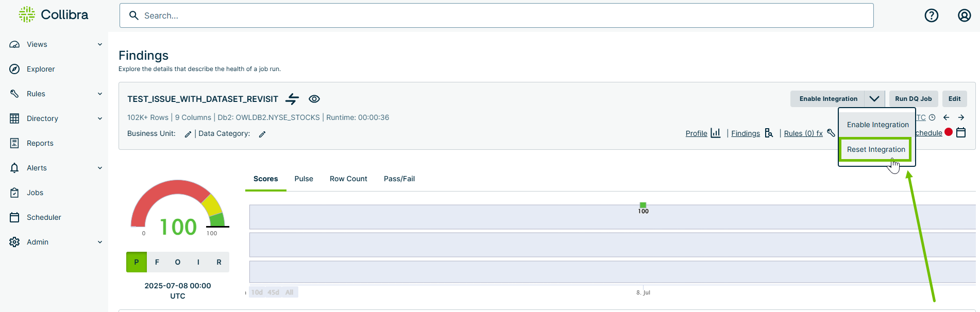The height and width of the screenshot is (312, 980).
Task: Click the Run DQ Job button
Action: coord(913,99)
